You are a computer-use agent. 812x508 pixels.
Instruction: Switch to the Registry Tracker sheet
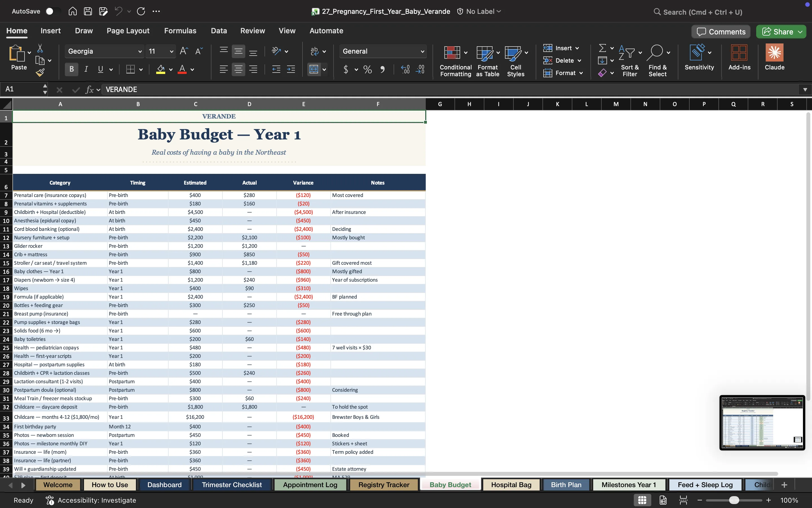pyautogui.click(x=383, y=485)
